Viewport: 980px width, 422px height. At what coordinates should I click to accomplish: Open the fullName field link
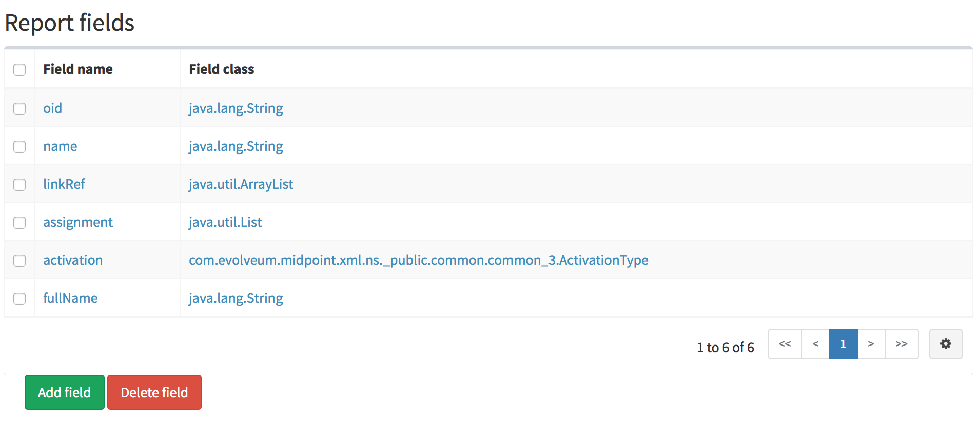(x=70, y=298)
